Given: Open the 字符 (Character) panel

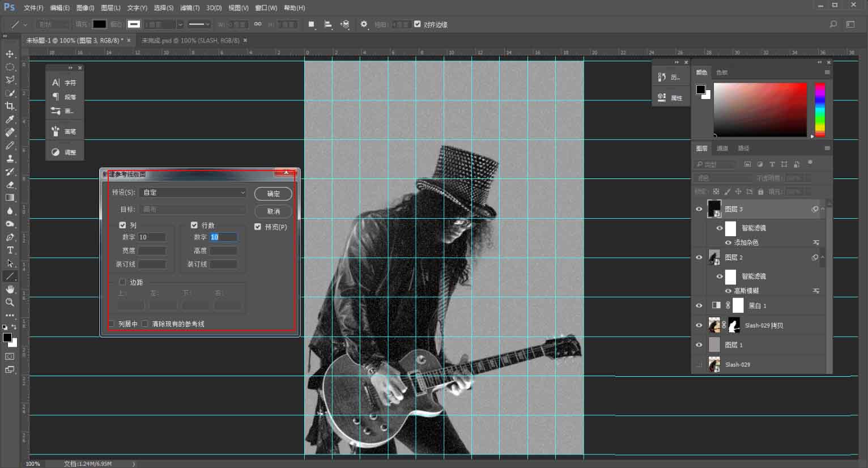Looking at the screenshot, I should click(64, 83).
